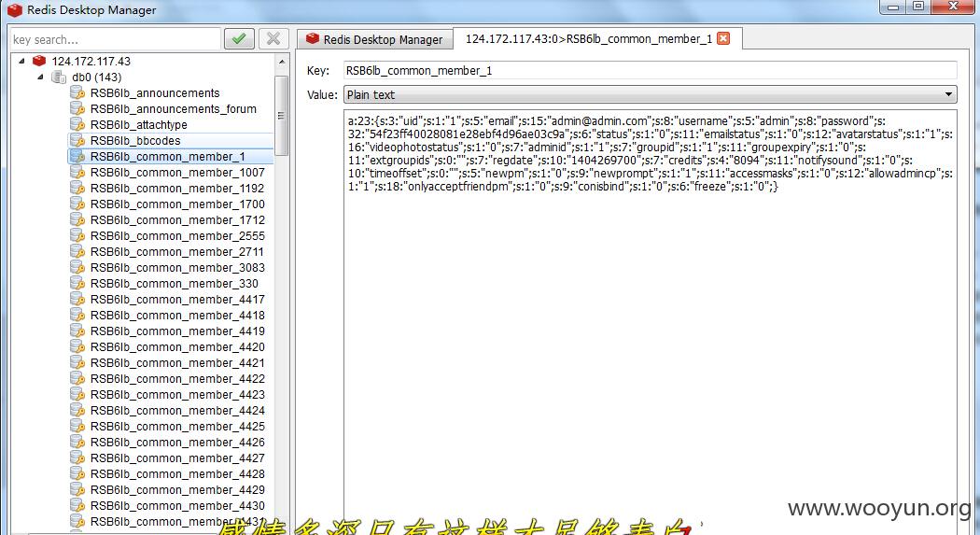Click key icon beside RSB6lb_common_member_4417
This screenshot has height=535, width=980.
tap(77, 300)
